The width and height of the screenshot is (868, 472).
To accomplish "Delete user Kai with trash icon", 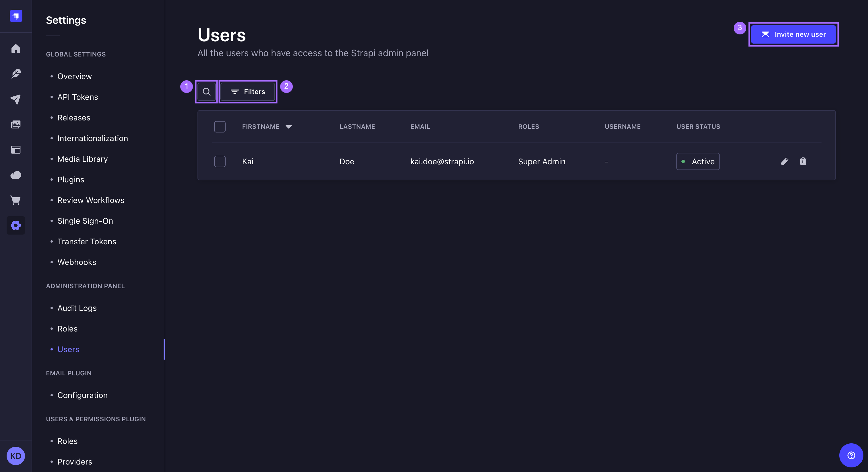I will click(x=803, y=162).
